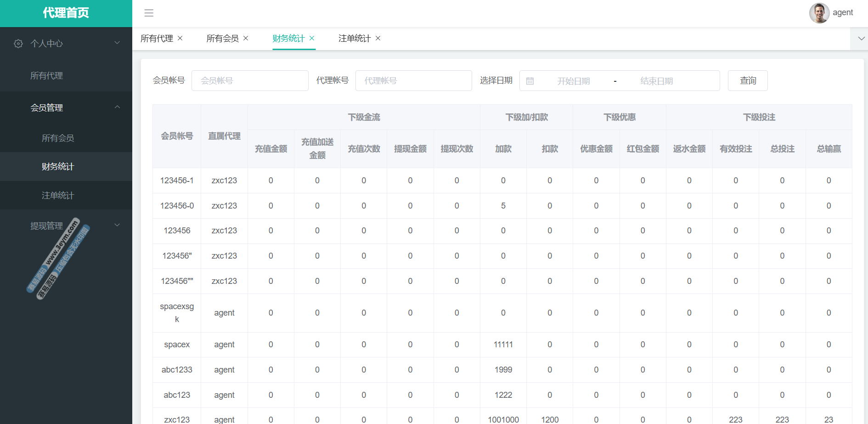Click the 代理帐号 input field
868x424 pixels.
(x=413, y=80)
